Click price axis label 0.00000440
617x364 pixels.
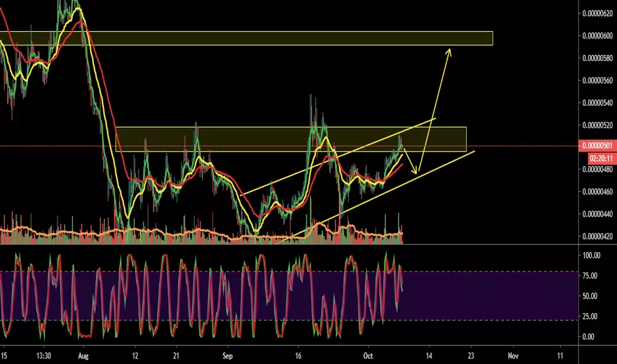click(x=598, y=214)
